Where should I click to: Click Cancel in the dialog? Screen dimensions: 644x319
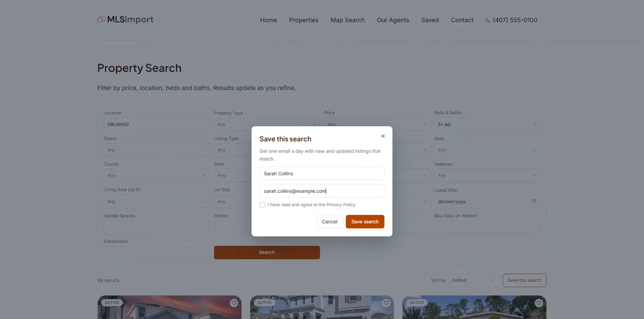(329, 221)
